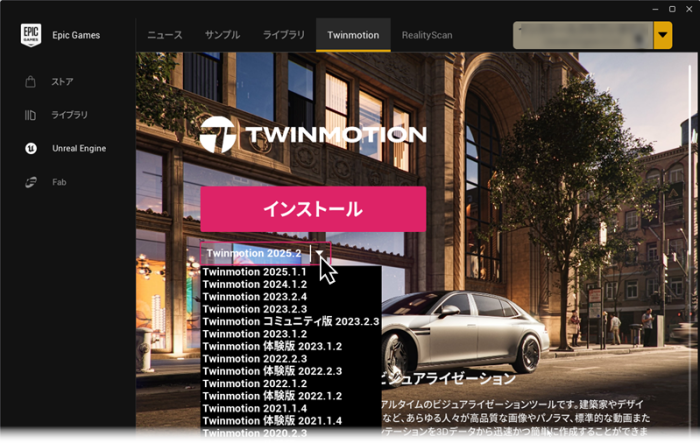This screenshot has height=443, width=700.
Task: Open the Fab sidebar icon
Action: (30, 182)
